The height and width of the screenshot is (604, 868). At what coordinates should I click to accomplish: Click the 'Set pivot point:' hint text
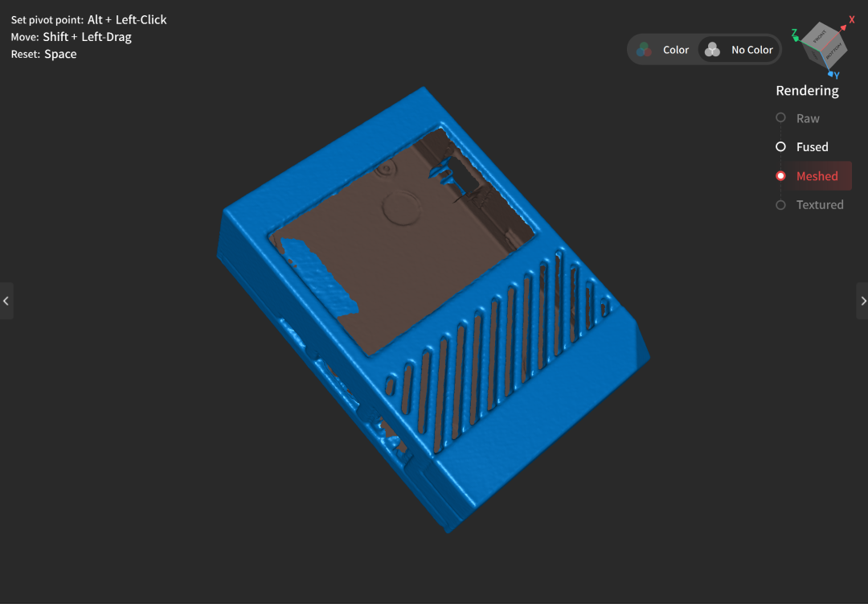(47, 20)
